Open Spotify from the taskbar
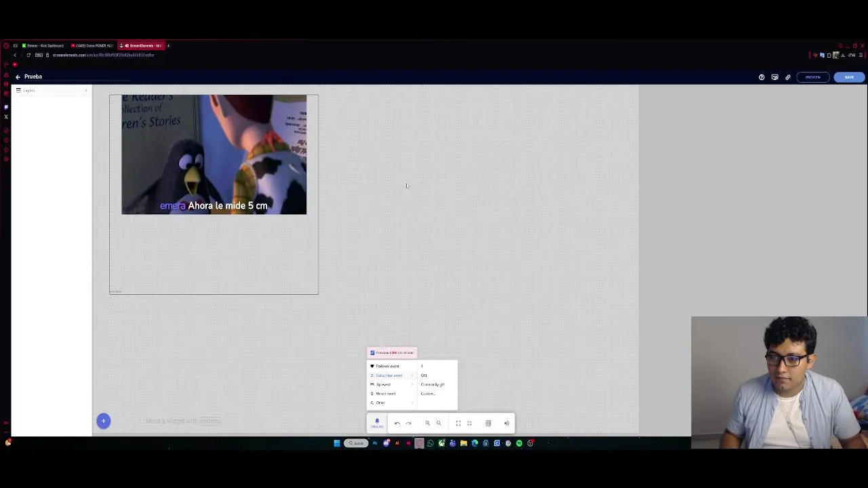This screenshot has width=868, height=488. coord(519,443)
